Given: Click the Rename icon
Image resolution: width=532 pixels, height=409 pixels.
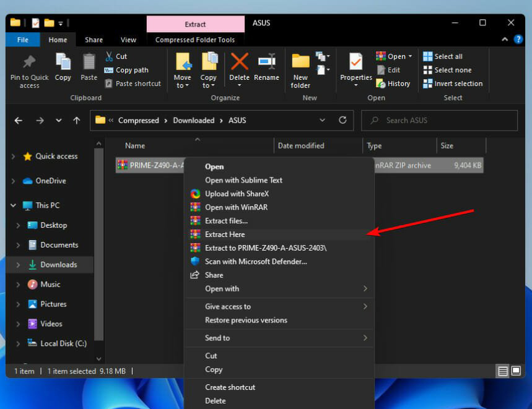Looking at the screenshot, I should [x=267, y=62].
